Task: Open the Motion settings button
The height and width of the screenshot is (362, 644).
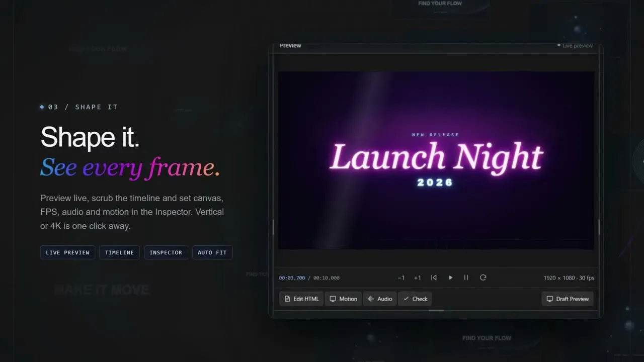Action: [x=343, y=299]
